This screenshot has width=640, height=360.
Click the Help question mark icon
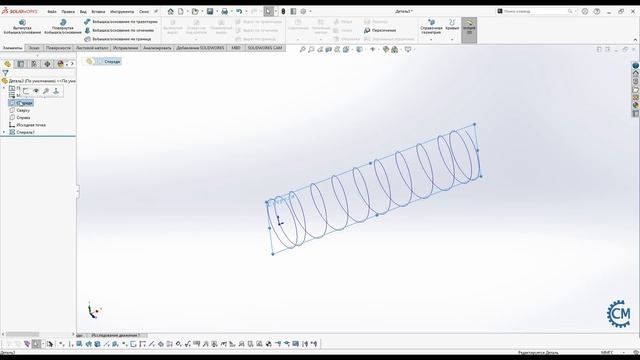pos(597,11)
